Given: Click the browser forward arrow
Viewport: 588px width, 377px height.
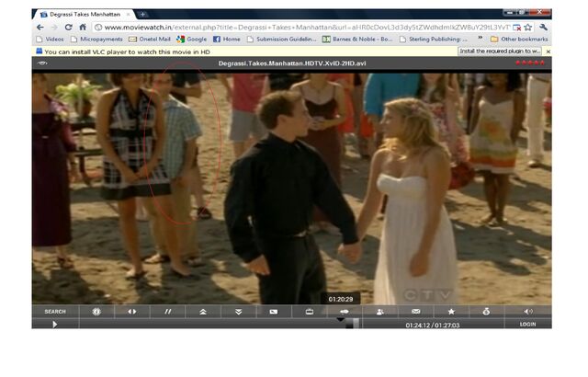Looking at the screenshot, I should 54,28.
